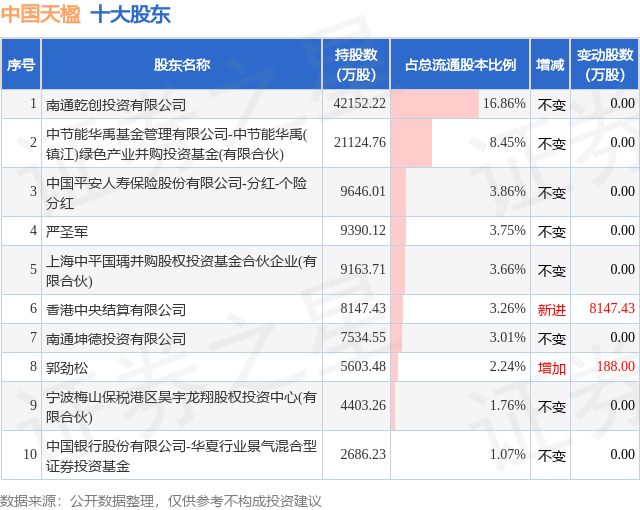
Task: Click shareholder 中国银行股份有限公司-华夏行业景气混合型 name
Action: 181,455
